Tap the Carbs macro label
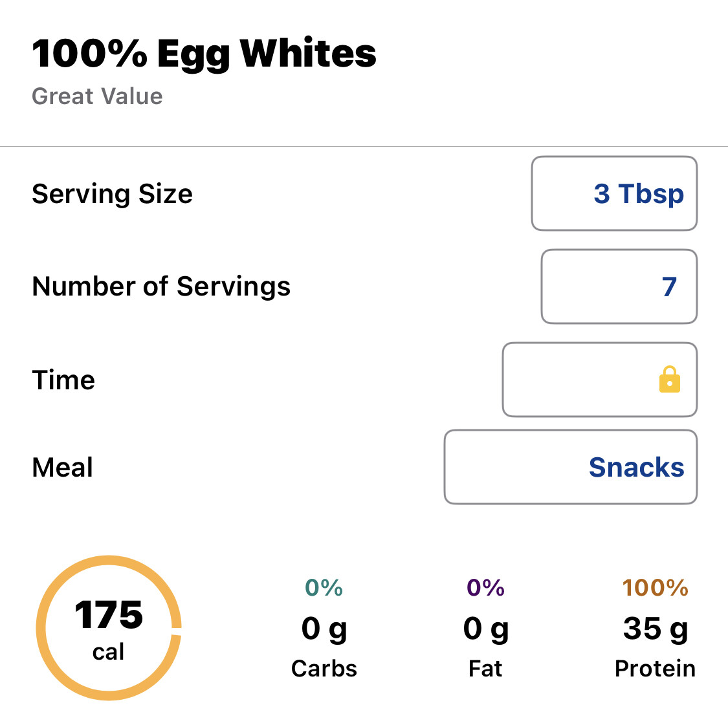This screenshot has height=714, width=728. [x=324, y=668]
